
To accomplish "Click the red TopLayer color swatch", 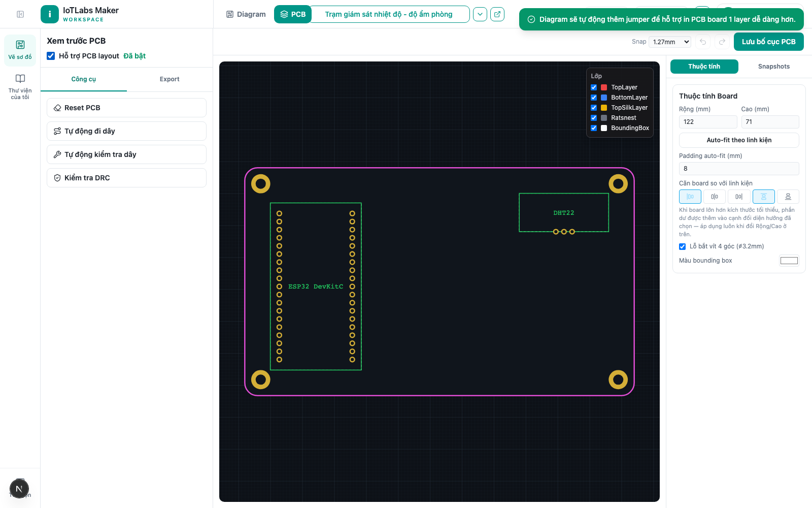I will 604,87.
